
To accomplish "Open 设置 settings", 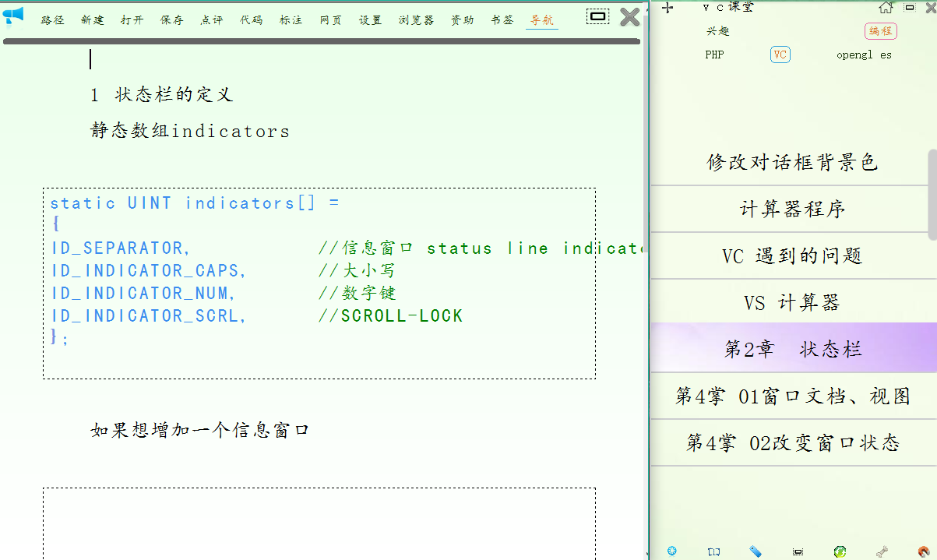I will (x=371, y=20).
